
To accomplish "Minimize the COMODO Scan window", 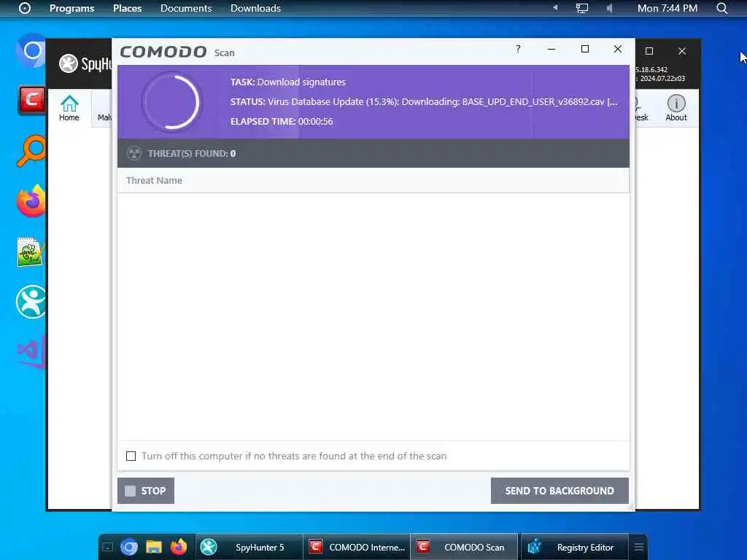I will pos(551,49).
